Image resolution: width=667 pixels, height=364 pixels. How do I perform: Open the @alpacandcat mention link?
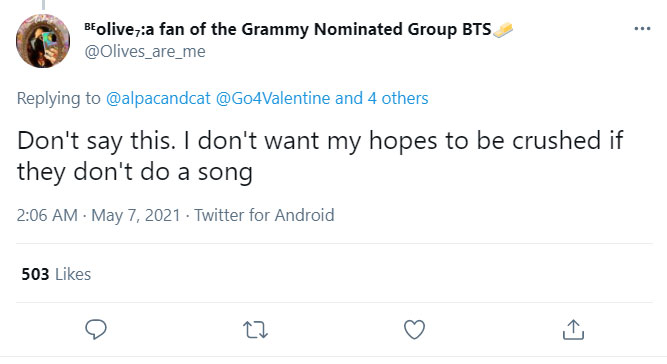click(158, 98)
